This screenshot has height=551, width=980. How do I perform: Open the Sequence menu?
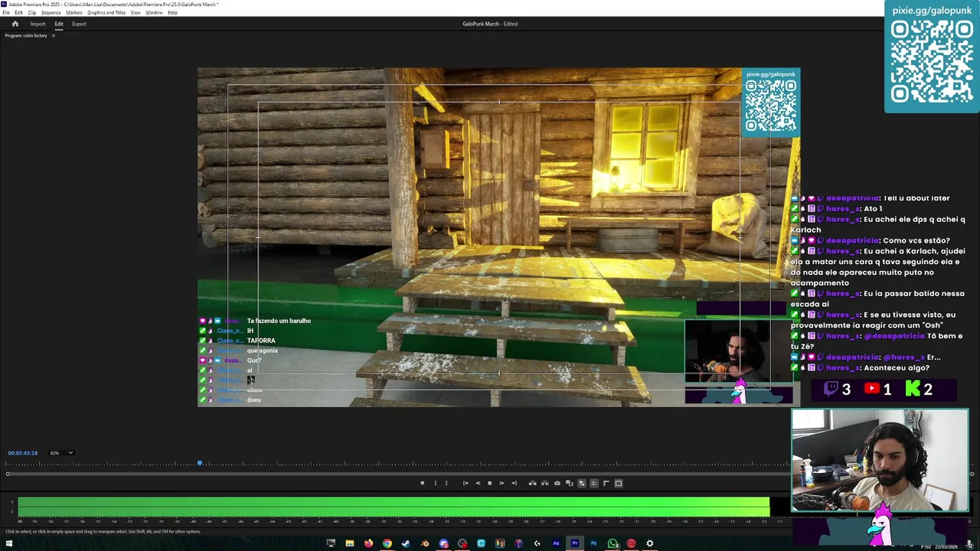click(51, 12)
